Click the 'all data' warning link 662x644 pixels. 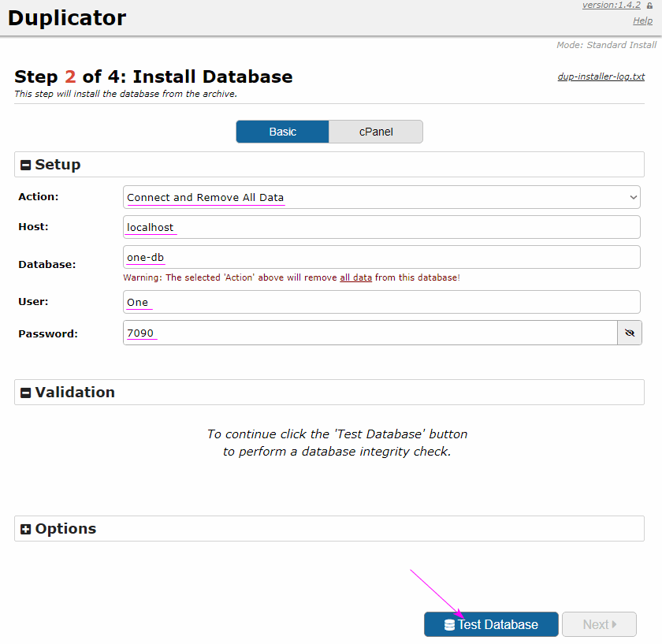pos(356,277)
